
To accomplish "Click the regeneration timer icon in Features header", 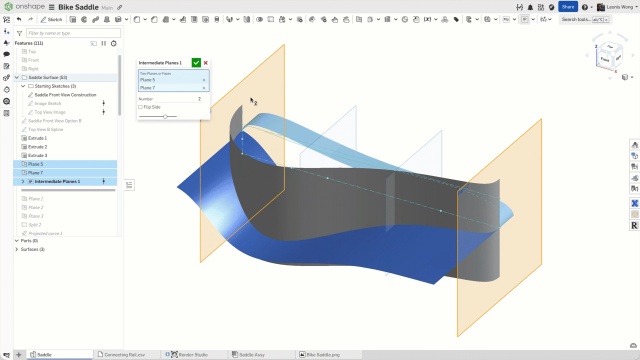I will (x=114, y=43).
